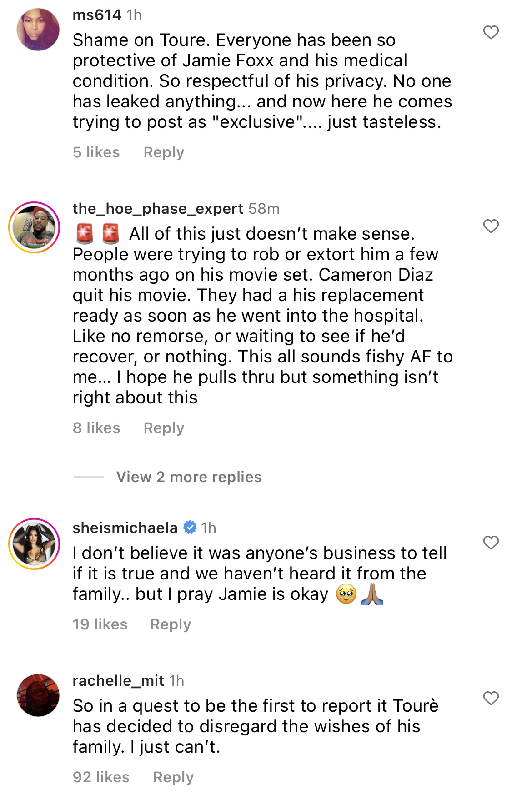
Task: Reply to the_hoe_phase_expert's comment
Action: click(x=164, y=428)
